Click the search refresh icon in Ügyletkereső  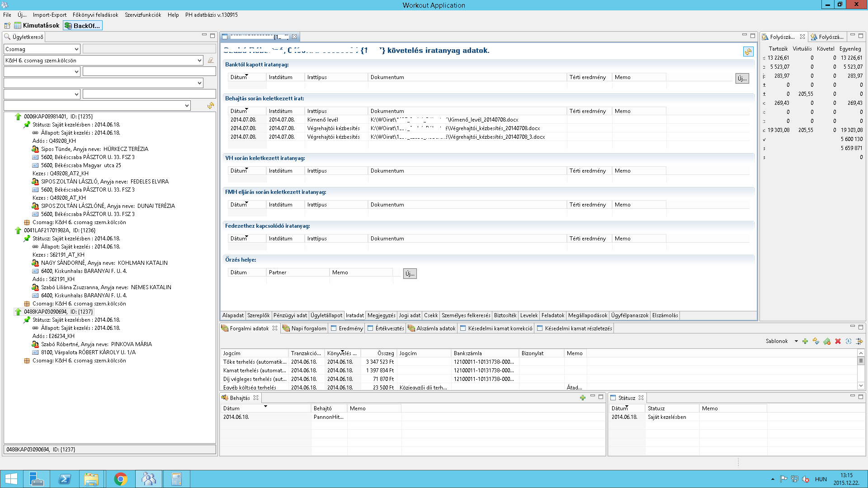[x=211, y=106]
